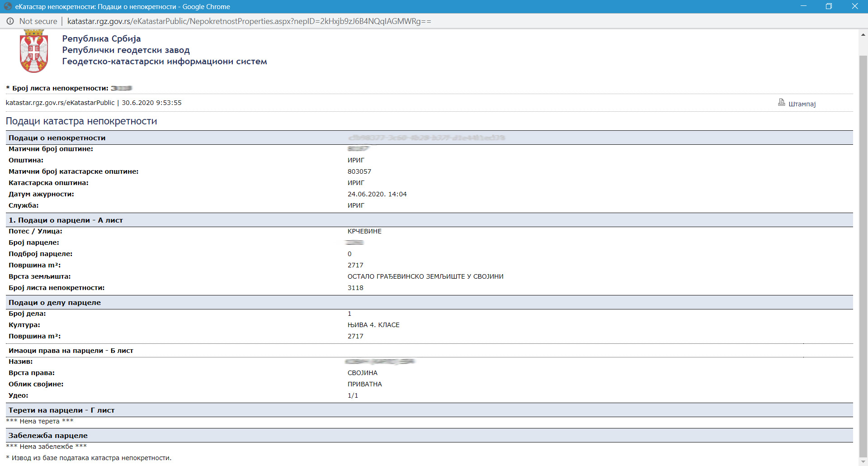Click the Chrome icon in title bar
The image size is (868, 466).
8,6
